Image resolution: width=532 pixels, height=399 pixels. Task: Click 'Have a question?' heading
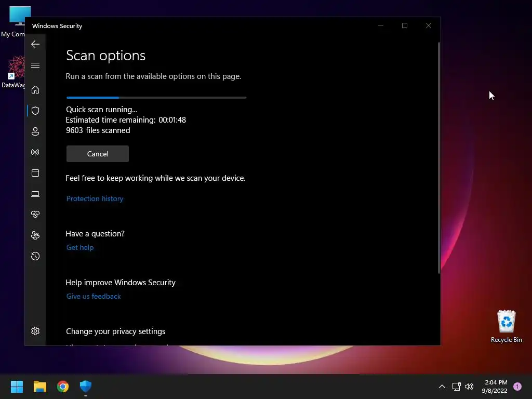coord(95,233)
